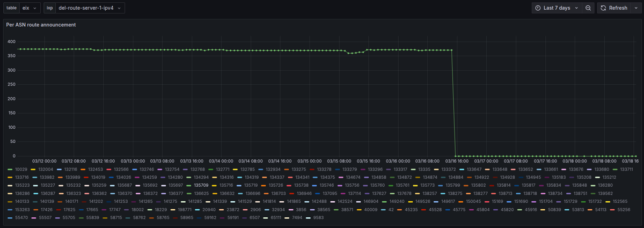Toggle legend series 133716
644x228 pixels.
[x=23, y=177]
